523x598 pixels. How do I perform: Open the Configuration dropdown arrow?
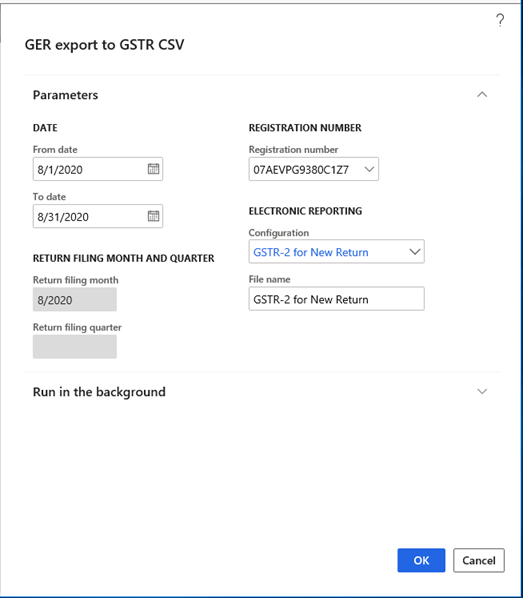[415, 252]
